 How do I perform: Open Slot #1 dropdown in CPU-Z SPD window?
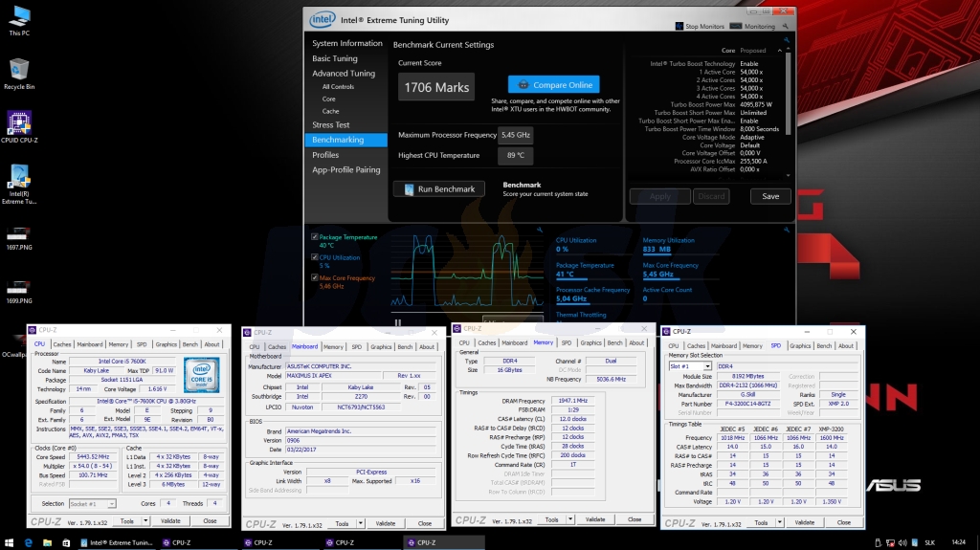click(707, 366)
